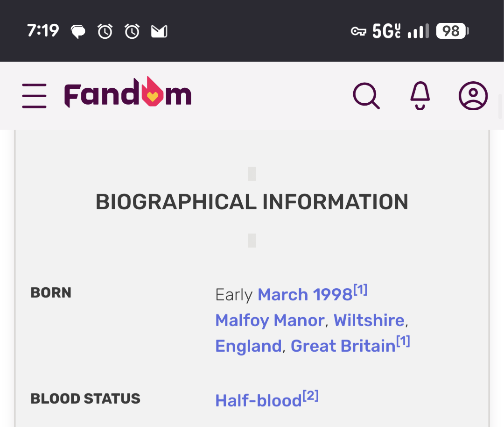Viewport: 504px width, 427px height.
Task: Tap the first alarm clock status icon
Action: coord(105,31)
